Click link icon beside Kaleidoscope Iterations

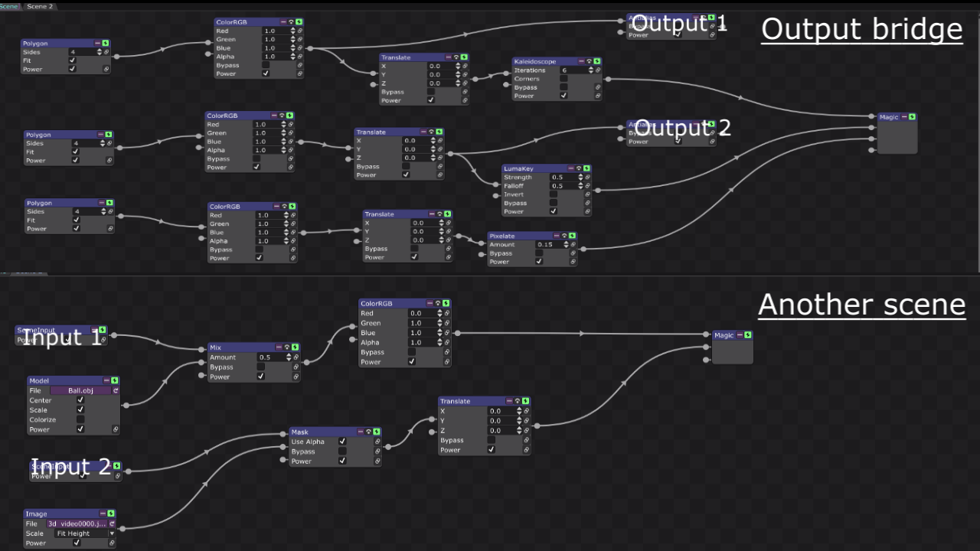click(x=598, y=70)
